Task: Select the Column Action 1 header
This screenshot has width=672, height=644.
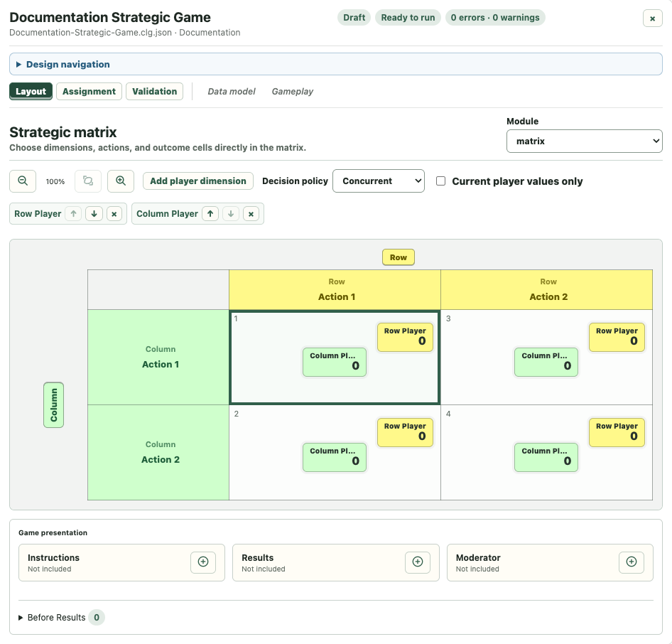Action: [x=158, y=357]
